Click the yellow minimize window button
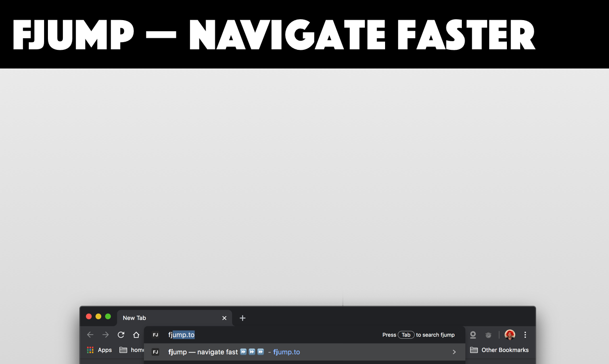The width and height of the screenshot is (609, 364). (x=98, y=317)
